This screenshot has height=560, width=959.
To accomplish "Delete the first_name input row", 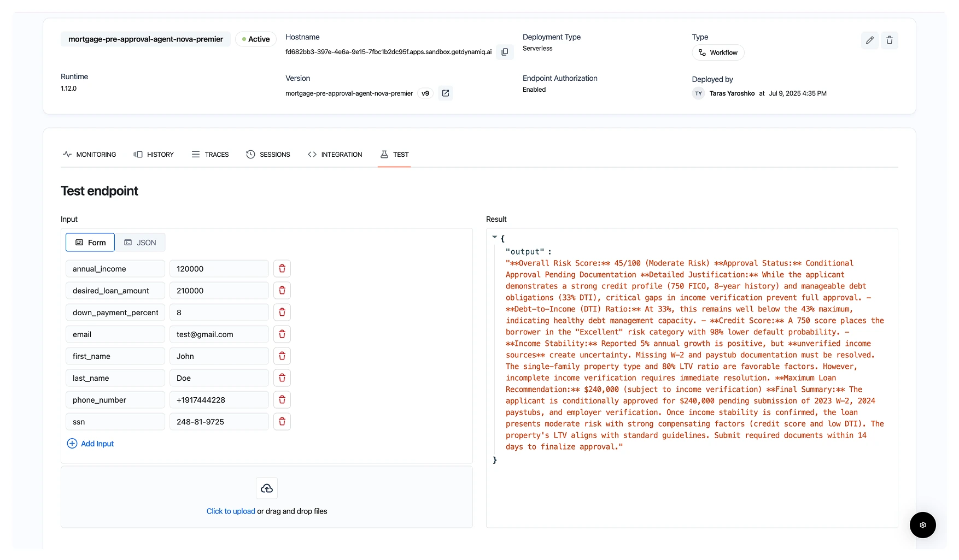I will point(282,356).
